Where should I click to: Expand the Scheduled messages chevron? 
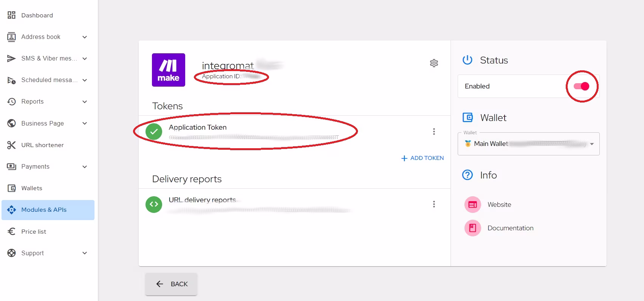point(85,80)
